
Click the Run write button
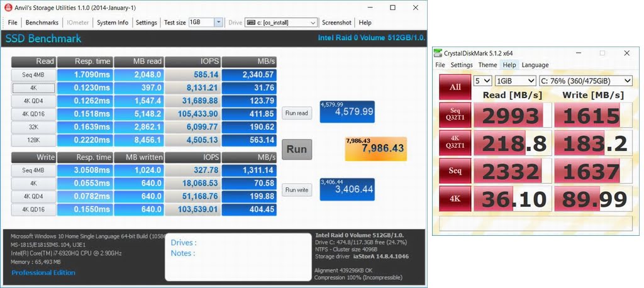pyautogui.click(x=296, y=189)
